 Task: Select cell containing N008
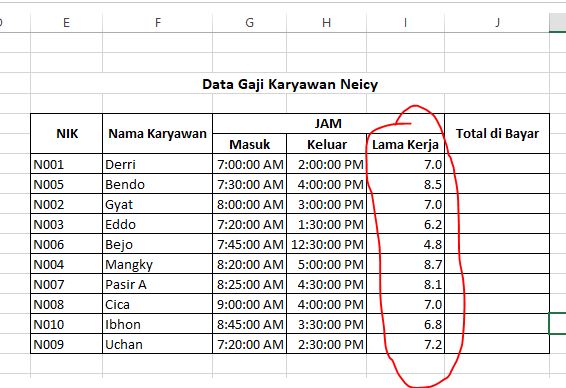click(67, 304)
